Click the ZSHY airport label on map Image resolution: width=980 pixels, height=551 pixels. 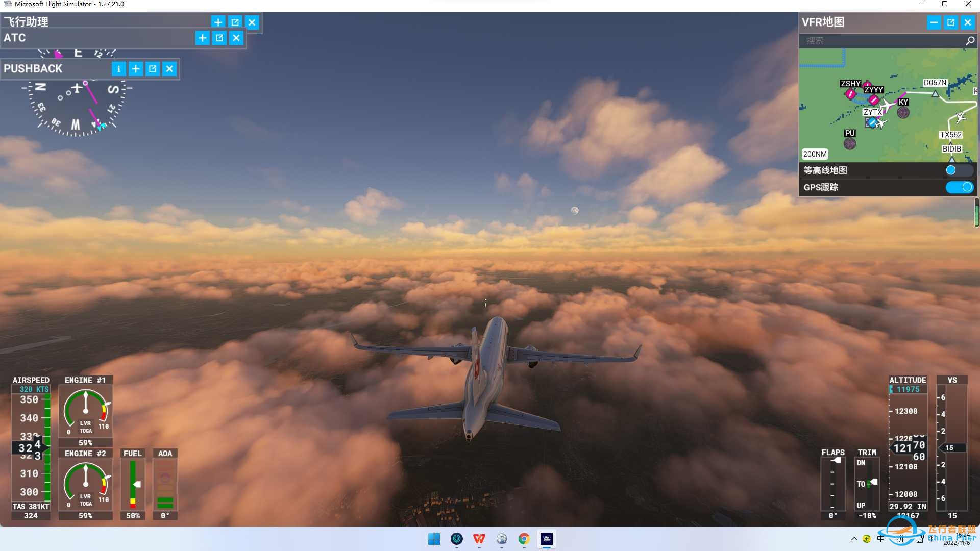click(x=850, y=84)
